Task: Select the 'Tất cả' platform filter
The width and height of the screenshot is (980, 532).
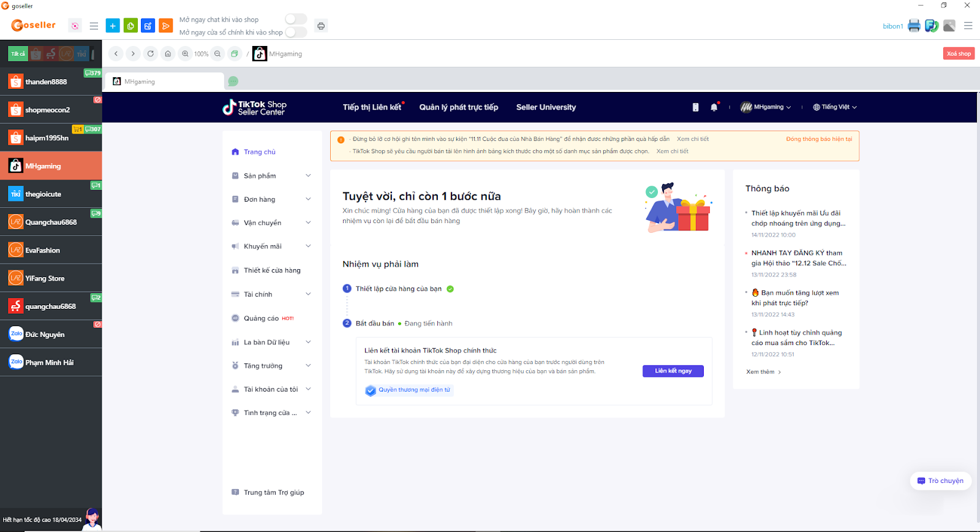Action: point(18,54)
